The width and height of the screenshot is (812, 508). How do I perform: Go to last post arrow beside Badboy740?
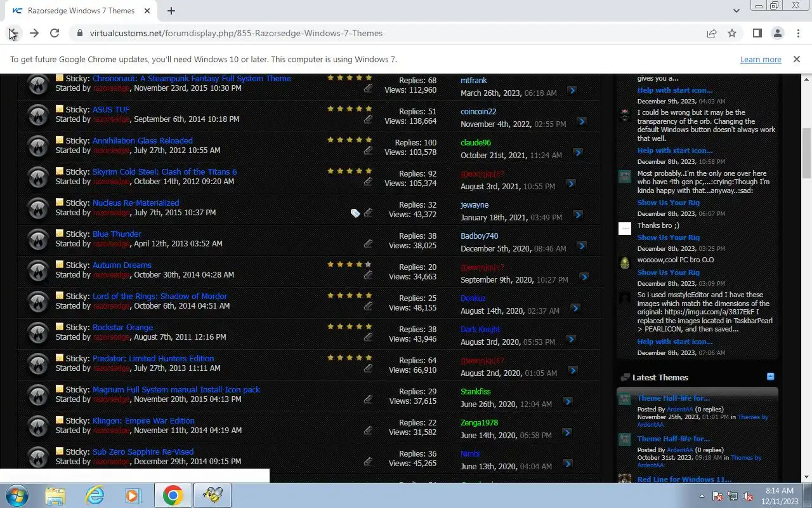pyautogui.click(x=581, y=246)
